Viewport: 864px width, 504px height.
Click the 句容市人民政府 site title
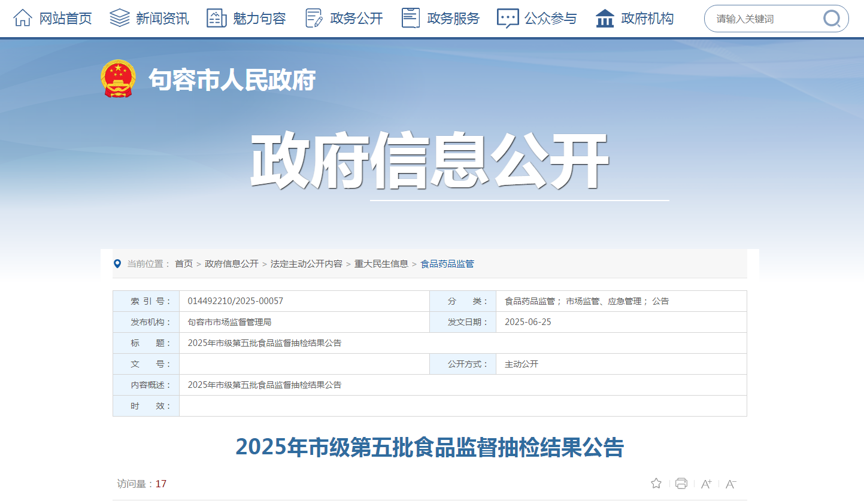pos(232,80)
